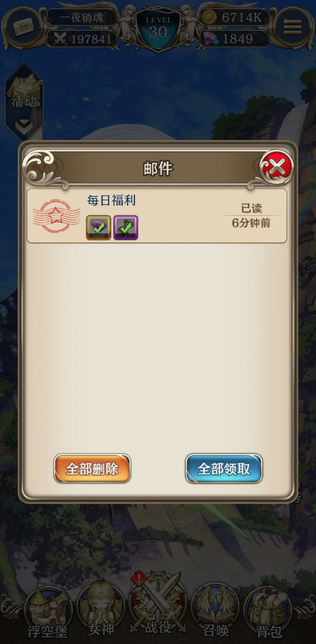
Task: Click the red stamp icon on the mail
Action: (x=56, y=216)
